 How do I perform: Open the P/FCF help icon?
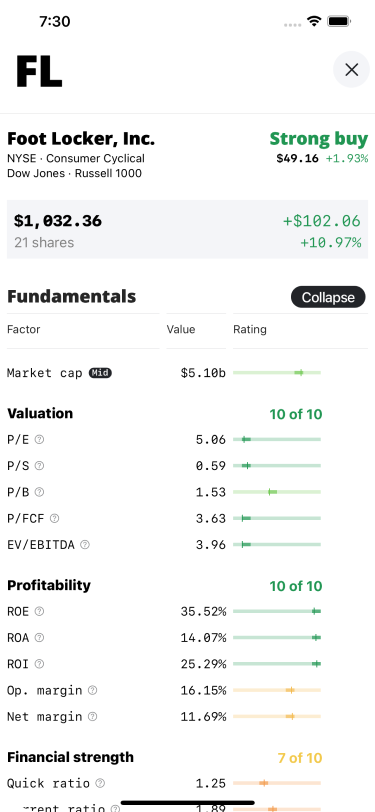54,518
